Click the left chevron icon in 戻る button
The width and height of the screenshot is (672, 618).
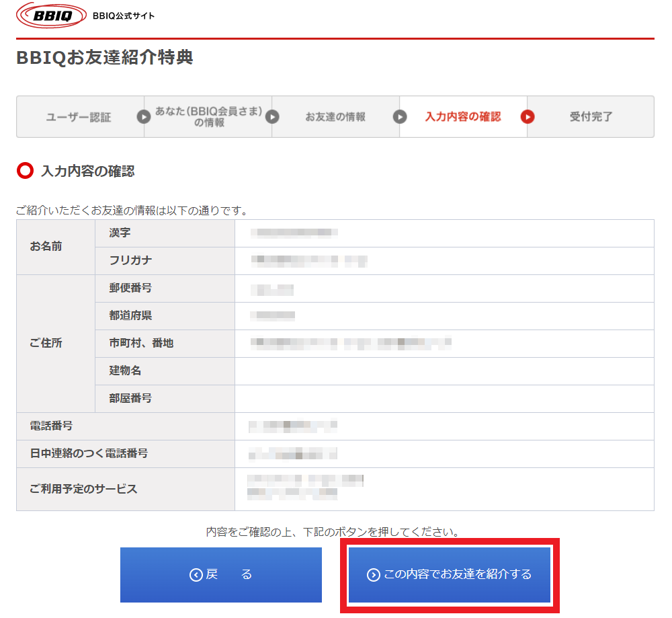196,575
